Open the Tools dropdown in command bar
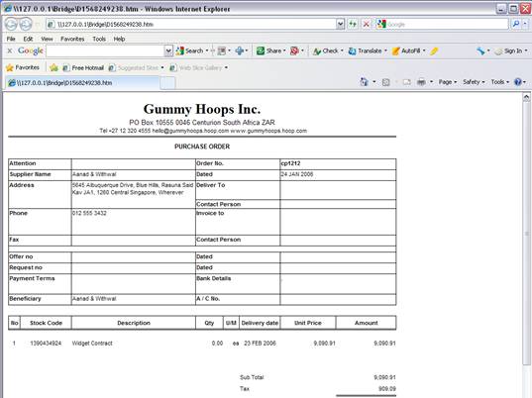The width and height of the screenshot is (532, 398). [x=500, y=82]
